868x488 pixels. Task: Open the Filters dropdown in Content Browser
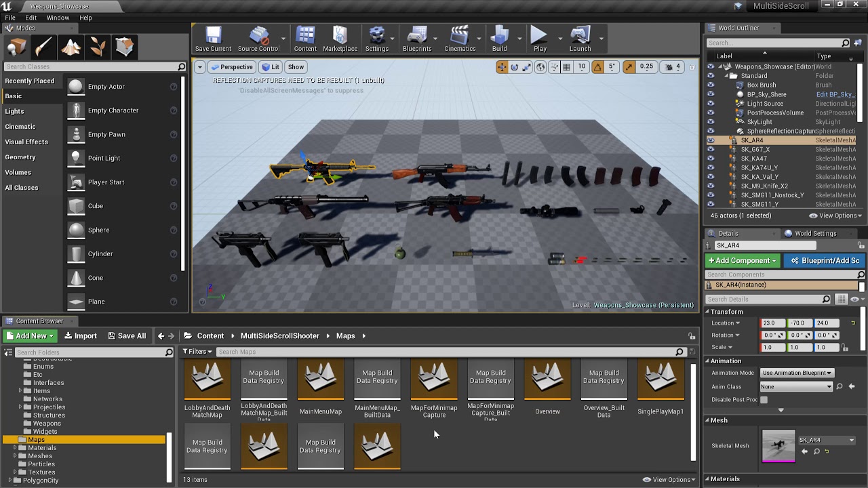(x=197, y=352)
